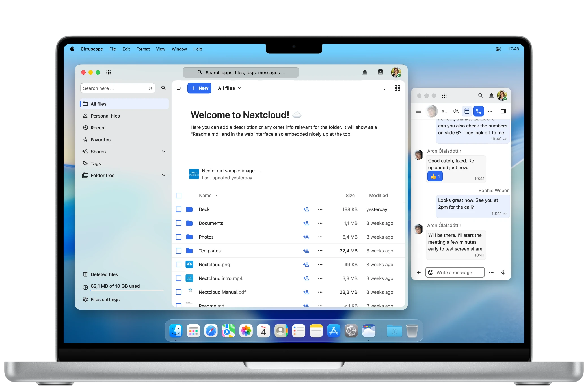Open the Edit menu
The image size is (588, 387).
[x=126, y=49]
